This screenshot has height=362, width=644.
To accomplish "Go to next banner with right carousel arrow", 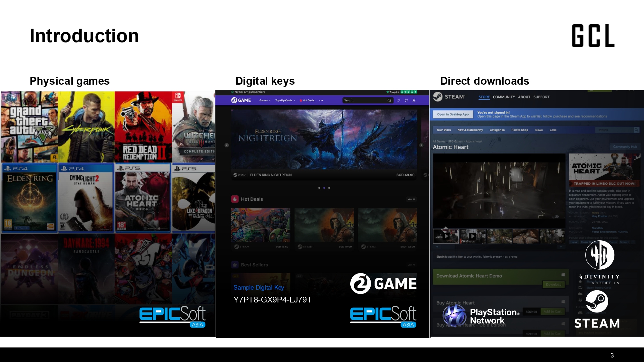I will coord(421,145).
